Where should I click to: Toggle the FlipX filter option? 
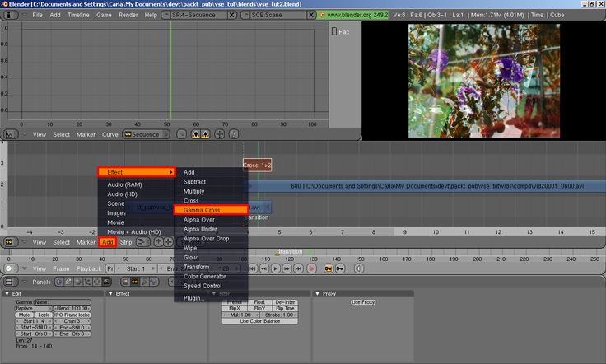coord(235,308)
